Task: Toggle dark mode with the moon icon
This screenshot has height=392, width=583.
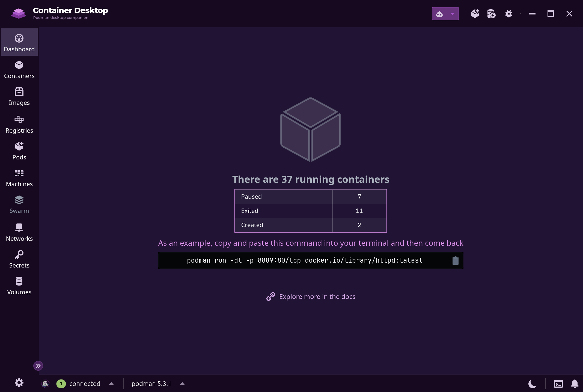Action: pyautogui.click(x=532, y=384)
